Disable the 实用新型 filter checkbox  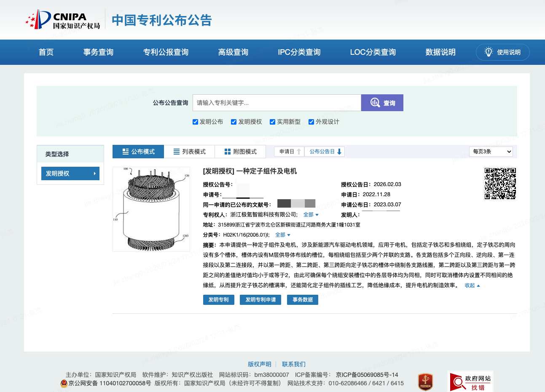pyautogui.click(x=272, y=122)
